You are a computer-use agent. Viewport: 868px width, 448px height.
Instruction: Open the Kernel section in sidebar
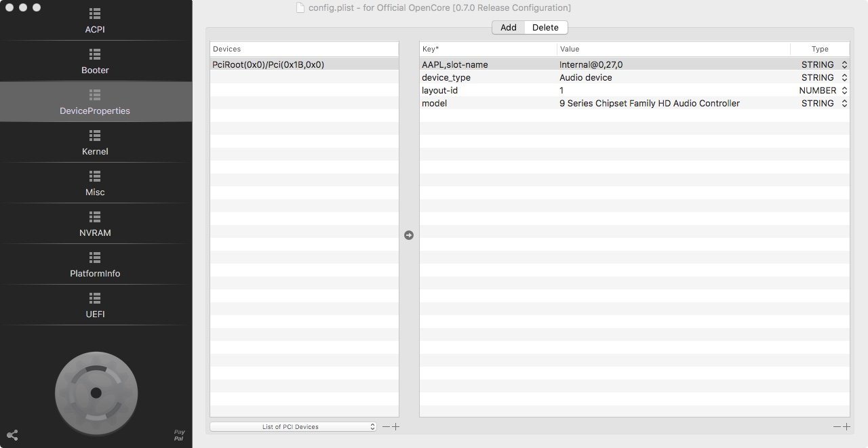tap(95, 143)
